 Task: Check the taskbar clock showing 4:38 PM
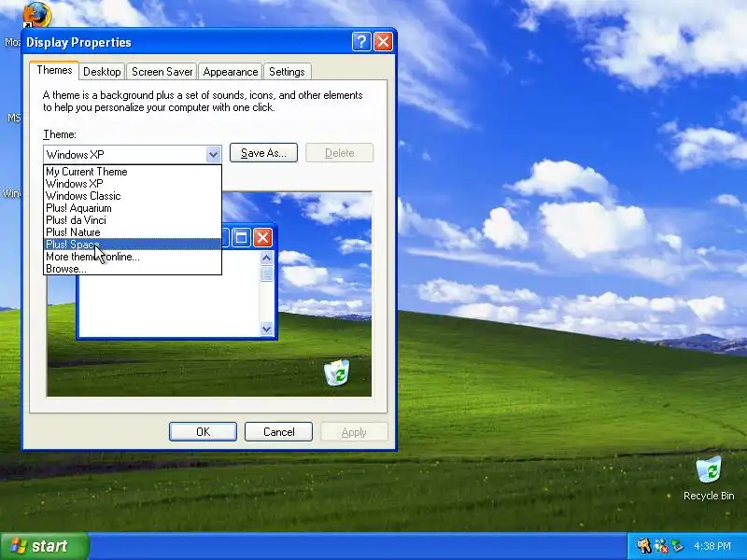[x=712, y=546]
